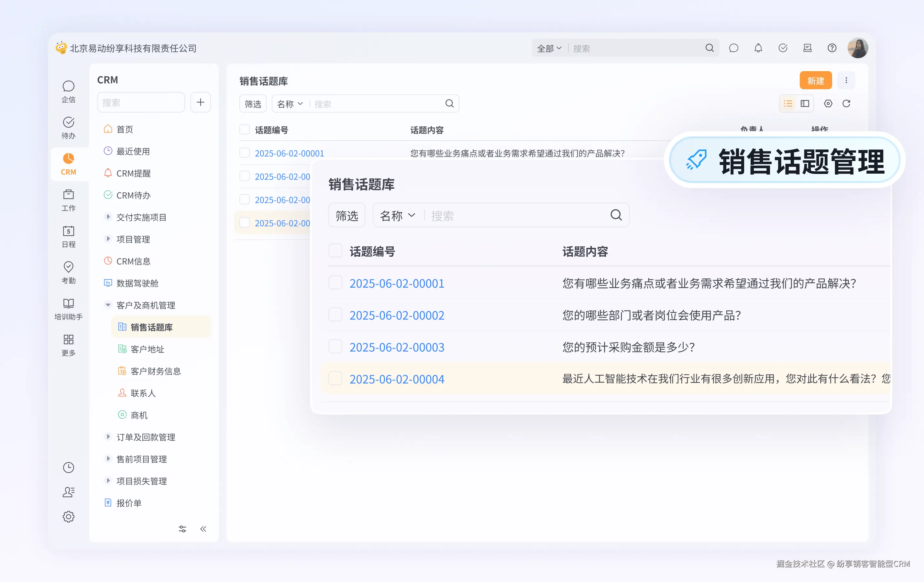Image resolution: width=924 pixels, height=582 pixels.
Task: Click the CRM menu search field
Action: pyautogui.click(x=140, y=102)
